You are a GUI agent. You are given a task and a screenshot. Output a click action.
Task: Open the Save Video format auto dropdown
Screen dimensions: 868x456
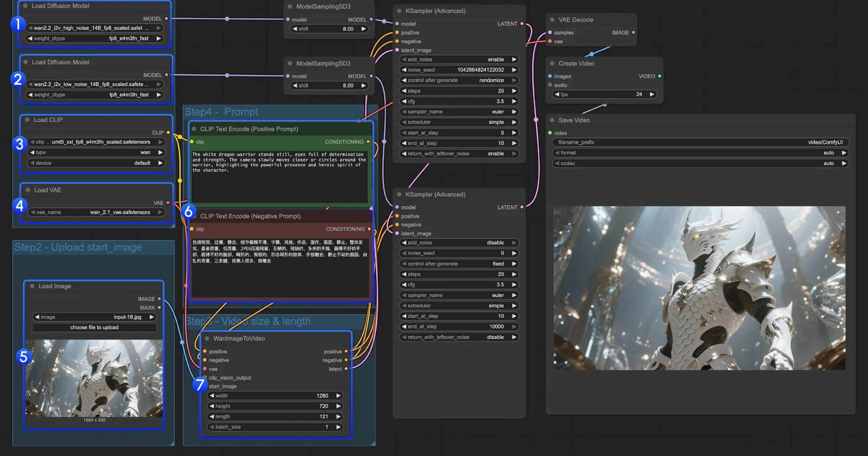700,153
